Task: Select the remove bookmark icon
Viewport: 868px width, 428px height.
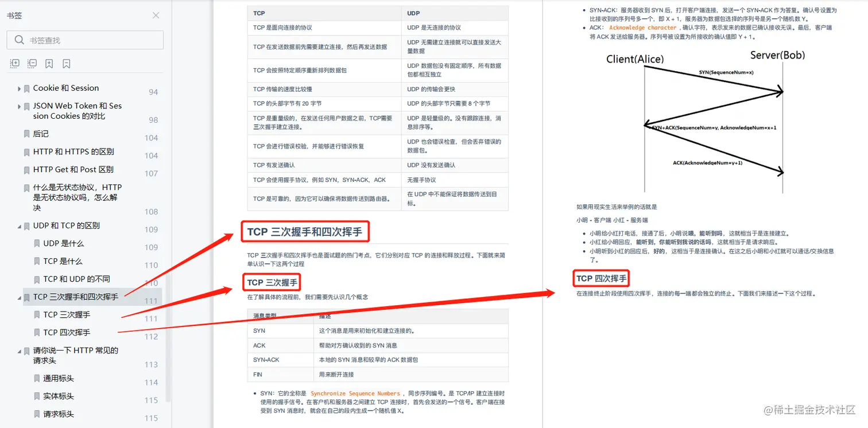Action: tap(66, 63)
